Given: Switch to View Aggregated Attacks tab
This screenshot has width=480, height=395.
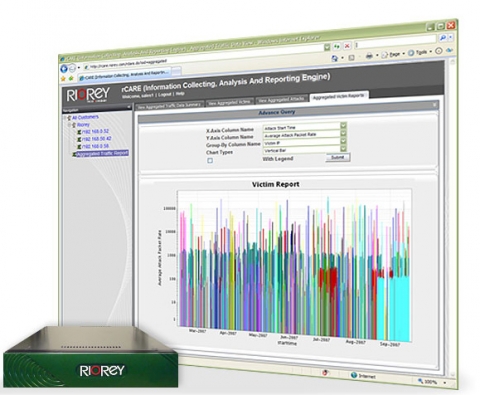Looking at the screenshot, I should [282, 100].
